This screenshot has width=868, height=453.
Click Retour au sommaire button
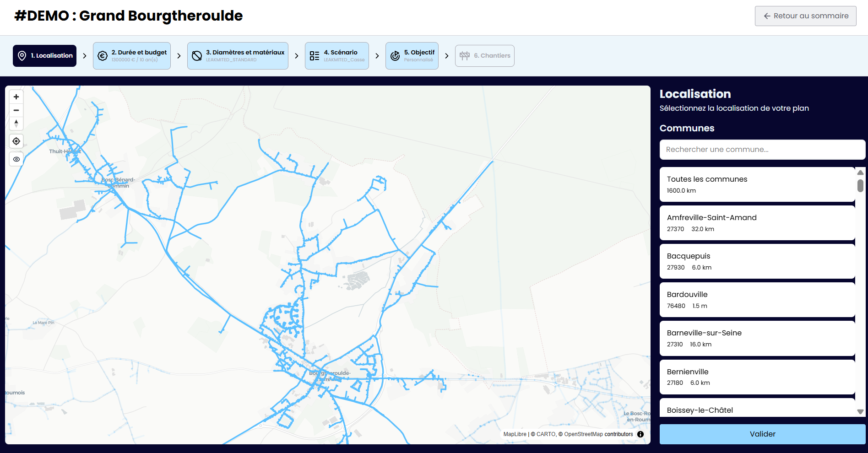click(805, 16)
